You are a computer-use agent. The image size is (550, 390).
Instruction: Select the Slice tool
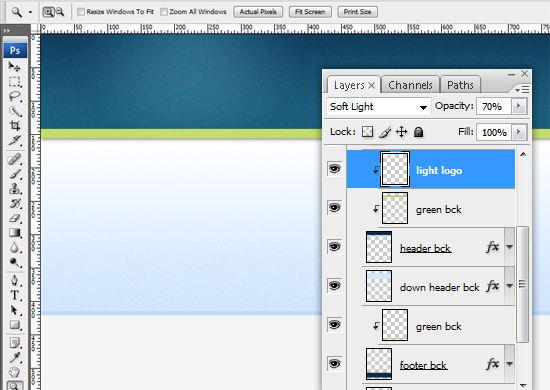click(x=14, y=140)
